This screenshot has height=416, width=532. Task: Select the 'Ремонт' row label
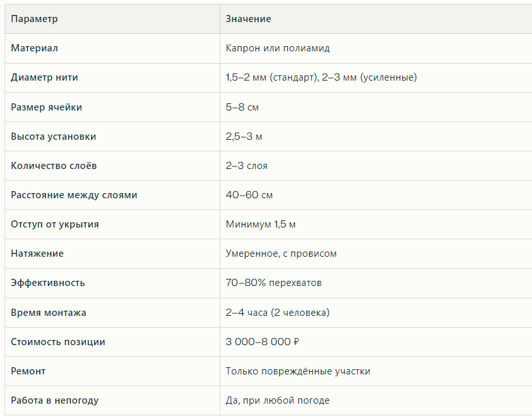pyautogui.click(x=28, y=371)
